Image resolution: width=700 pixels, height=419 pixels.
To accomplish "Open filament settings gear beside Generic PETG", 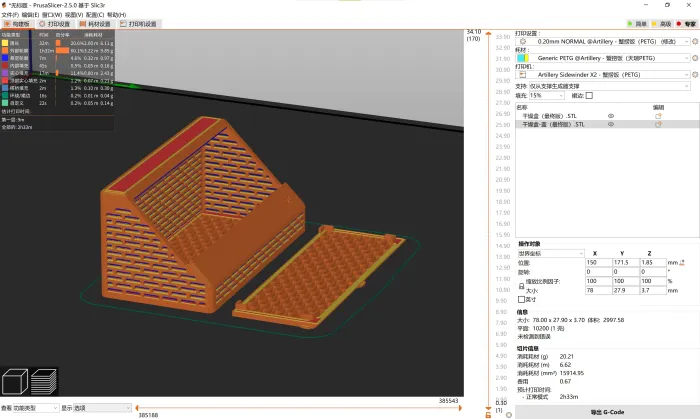I will (x=695, y=58).
